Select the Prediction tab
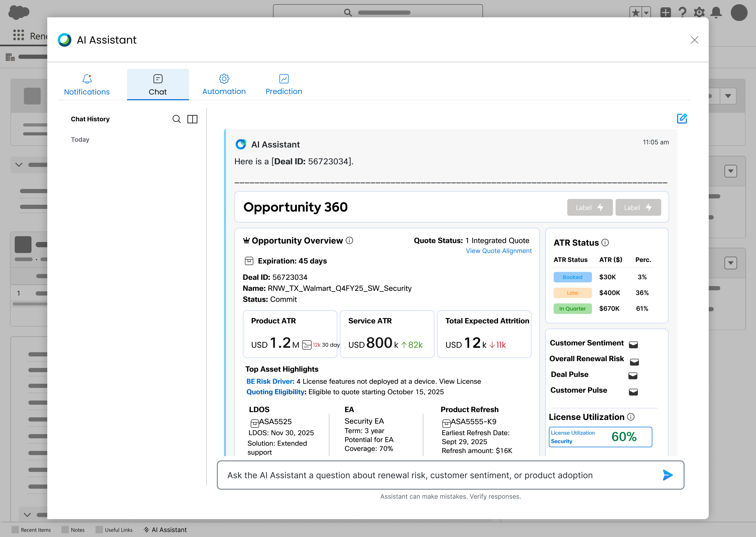Viewport: 756px width, 537px height. coord(284,85)
